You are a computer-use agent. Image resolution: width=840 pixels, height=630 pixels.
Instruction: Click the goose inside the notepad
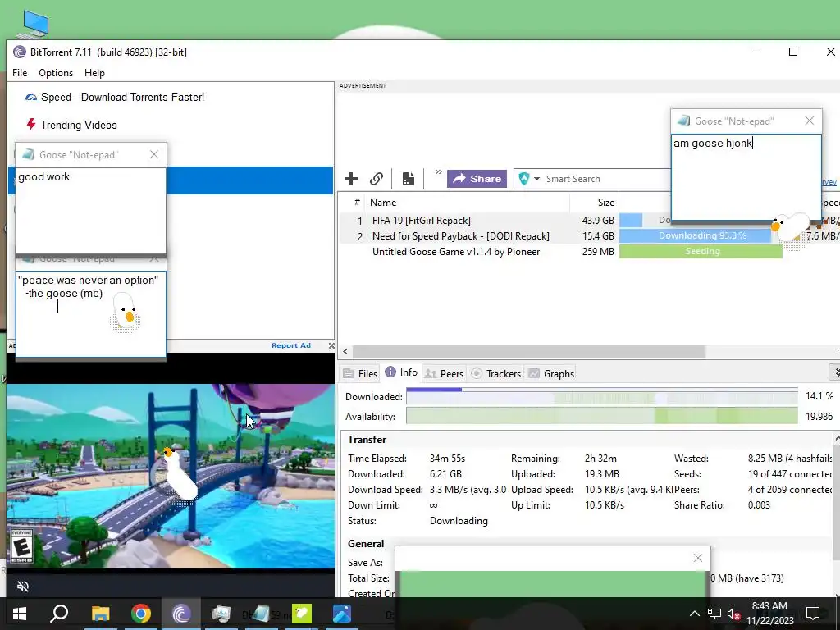point(126,313)
